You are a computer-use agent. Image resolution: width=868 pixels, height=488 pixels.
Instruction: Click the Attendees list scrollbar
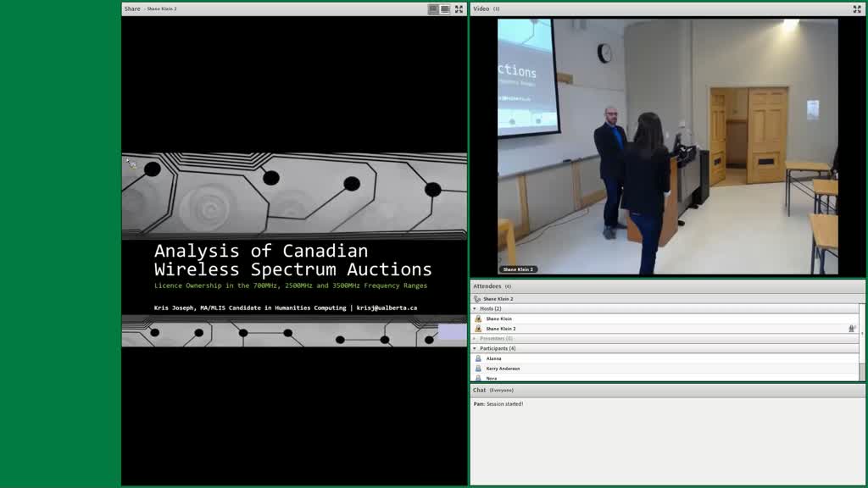(862, 342)
